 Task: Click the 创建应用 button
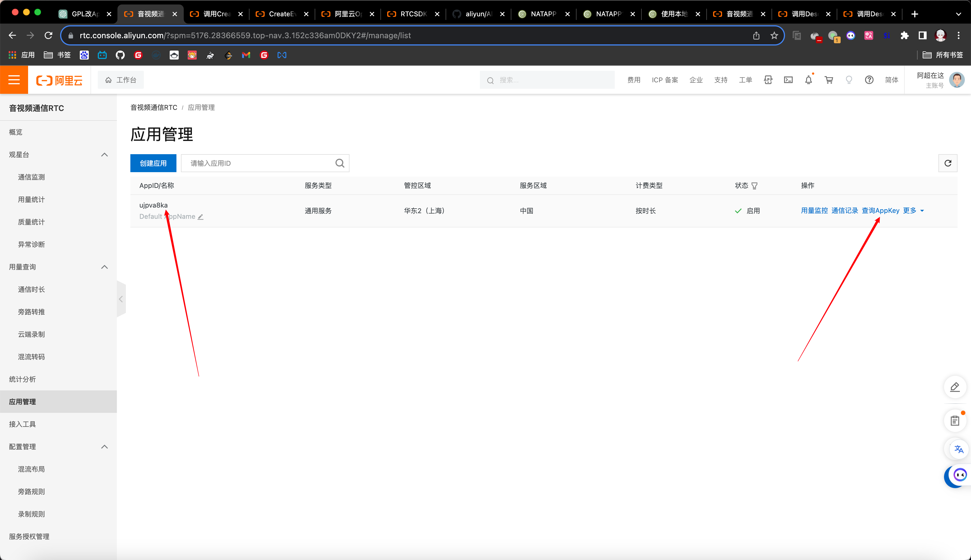pos(153,163)
